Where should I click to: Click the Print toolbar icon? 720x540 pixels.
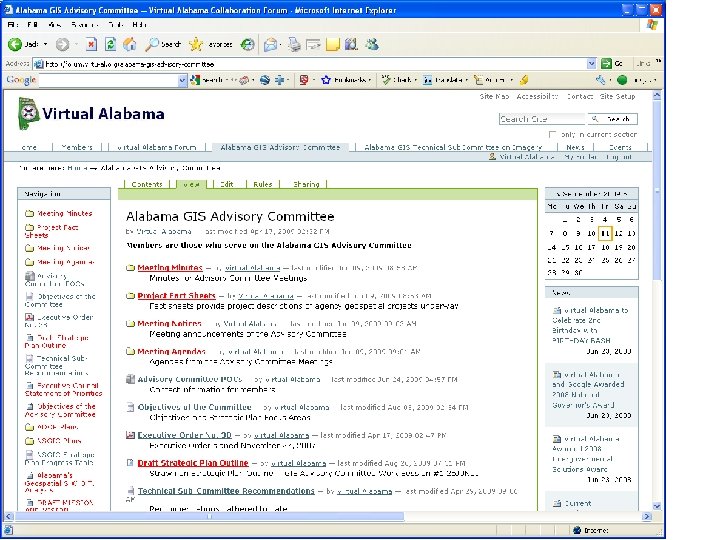point(294,44)
